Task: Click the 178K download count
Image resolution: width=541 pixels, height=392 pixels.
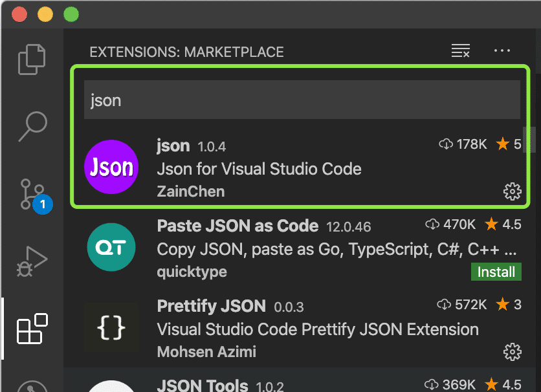Action: click(x=463, y=144)
